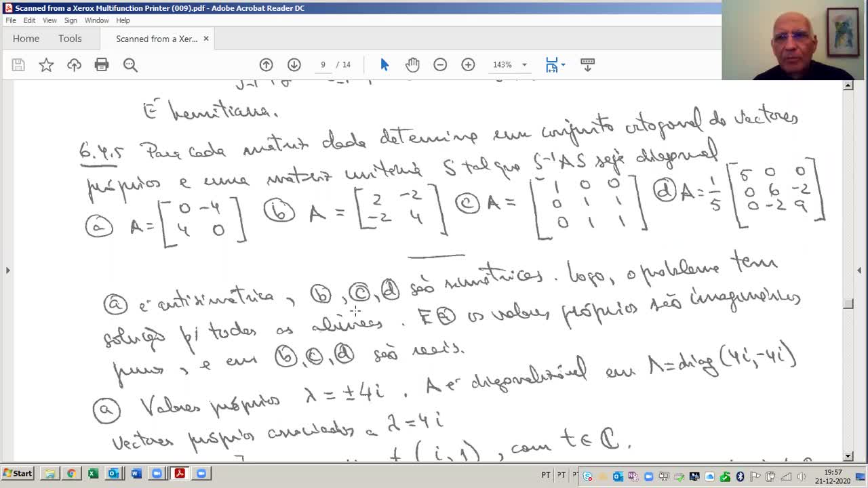Open File Explorer from the taskbar

pos(50,474)
